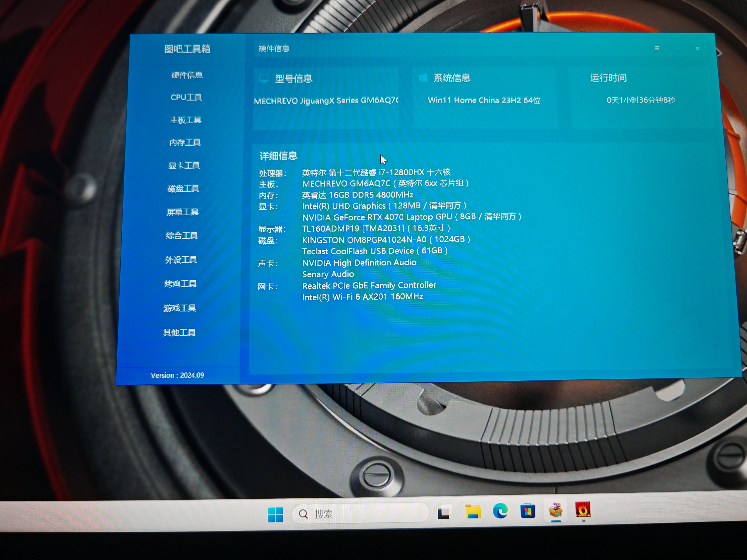The image size is (747, 560).
Task: Click the FurMark flame taskbar icon
Action: coord(583,509)
